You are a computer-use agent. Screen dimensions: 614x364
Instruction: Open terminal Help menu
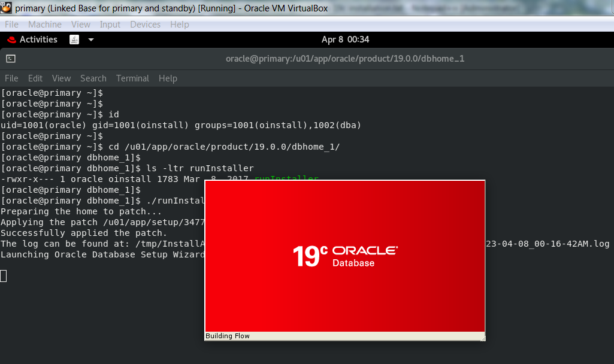(x=168, y=78)
